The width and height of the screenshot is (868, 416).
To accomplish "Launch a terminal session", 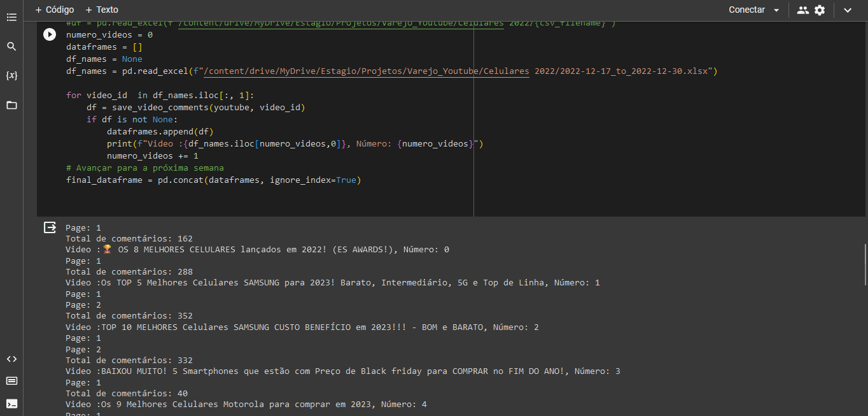I will click(x=11, y=403).
